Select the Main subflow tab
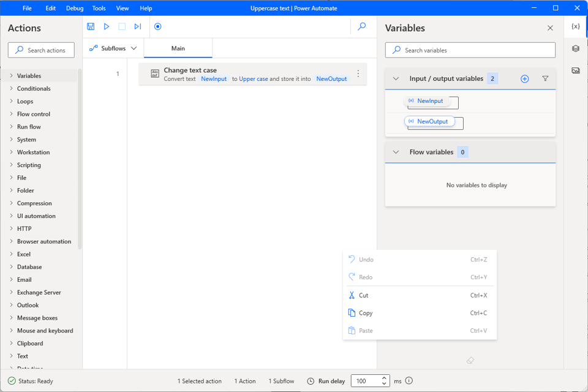The height and width of the screenshot is (392, 588). click(x=178, y=48)
